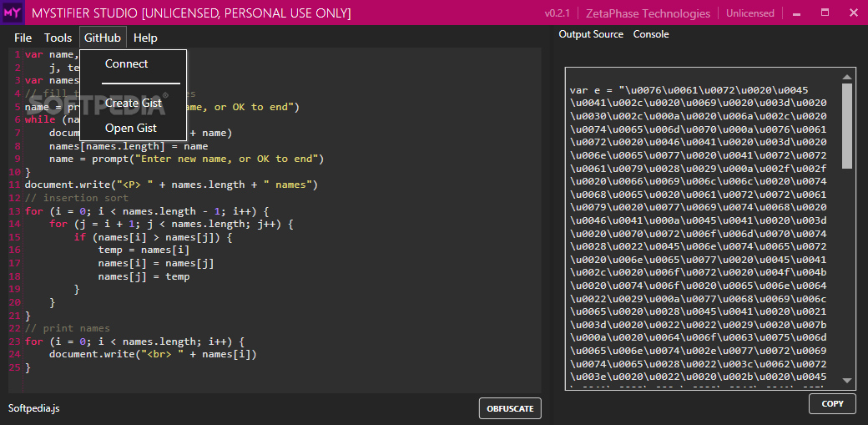Click 'for (i = 0; i < names.length - 1' line

pyautogui.click(x=147, y=211)
